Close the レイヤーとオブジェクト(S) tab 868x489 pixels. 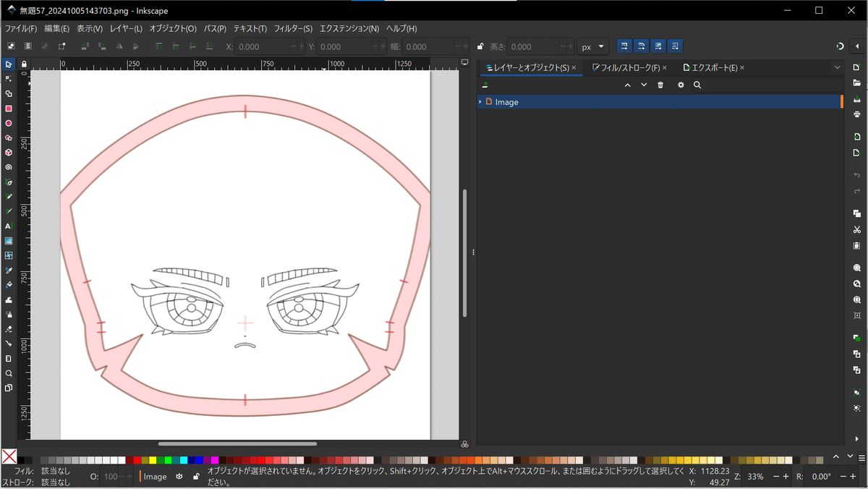coord(574,67)
